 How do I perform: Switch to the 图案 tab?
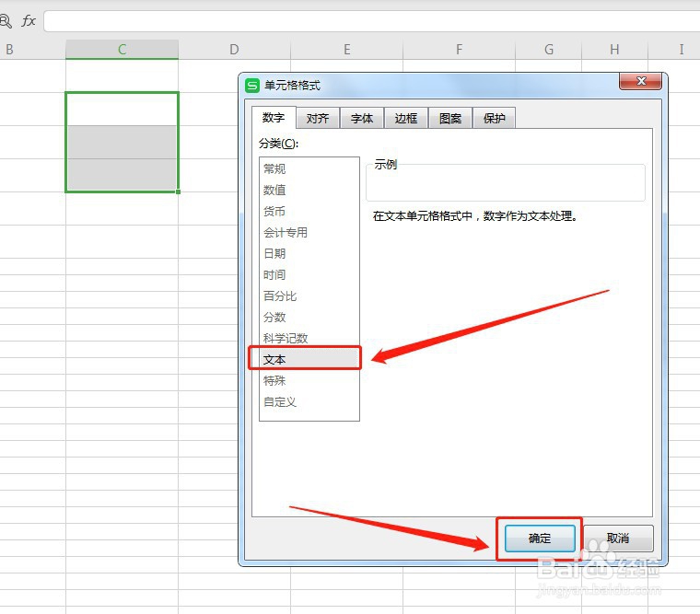tap(450, 118)
